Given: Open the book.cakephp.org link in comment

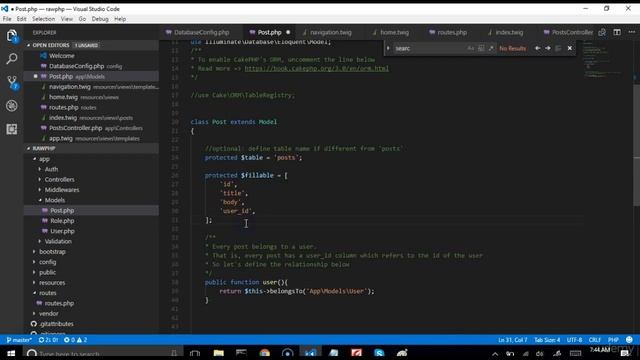Looking at the screenshot, I should [x=316, y=69].
